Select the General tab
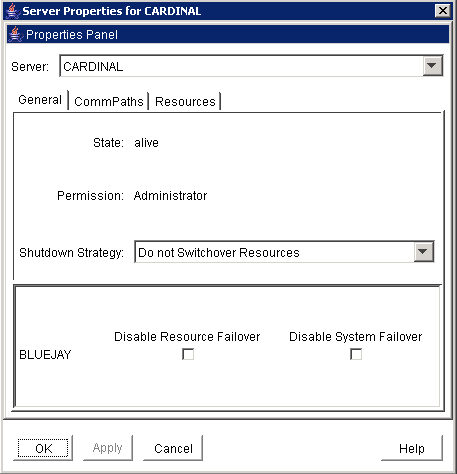 pyautogui.click(x=40, y=100)
